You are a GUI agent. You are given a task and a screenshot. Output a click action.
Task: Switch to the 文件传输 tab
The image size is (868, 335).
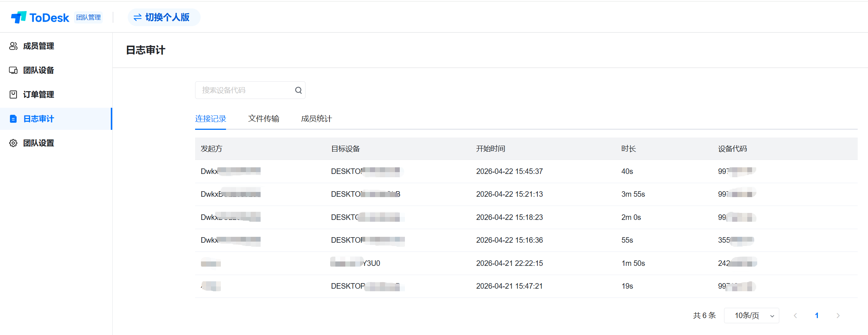pos(264,119)
